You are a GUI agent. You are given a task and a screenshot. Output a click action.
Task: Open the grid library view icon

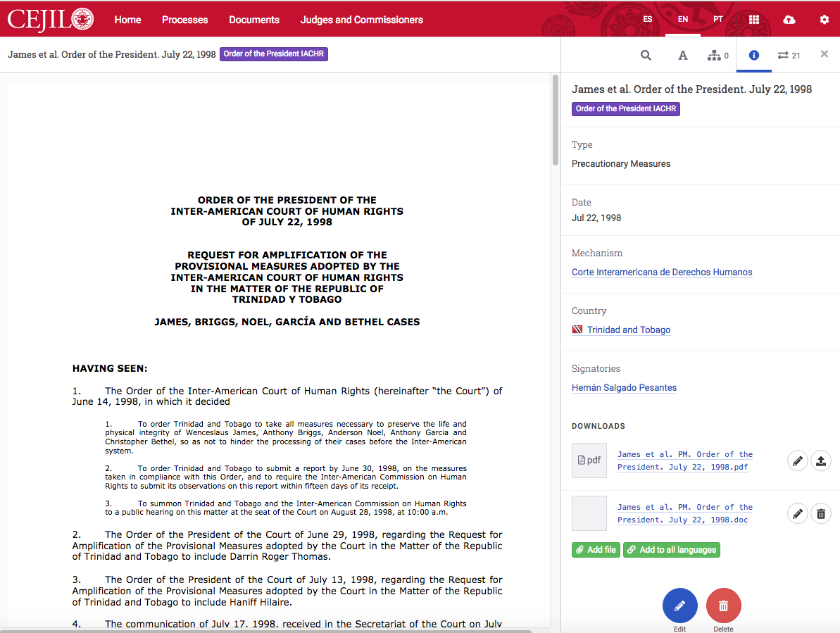tap(754, 20)
